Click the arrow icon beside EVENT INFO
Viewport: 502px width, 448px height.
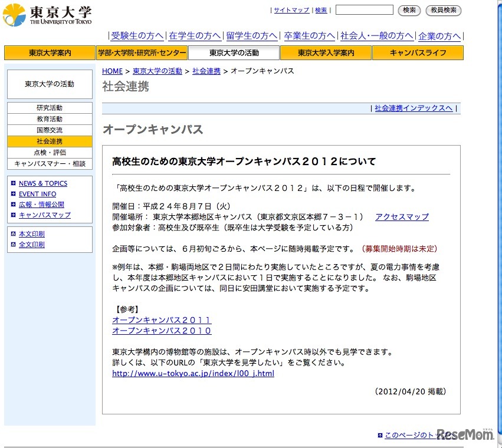(x=14, y=194)
